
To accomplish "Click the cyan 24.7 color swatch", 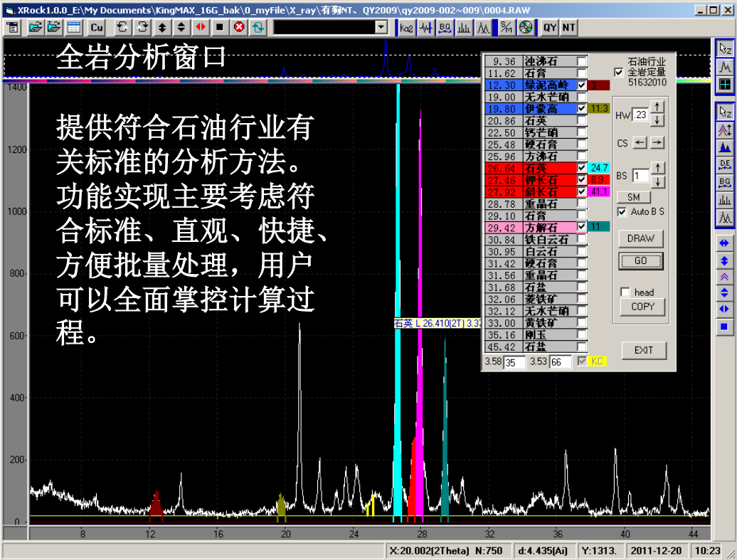I will tap(599, 168).
